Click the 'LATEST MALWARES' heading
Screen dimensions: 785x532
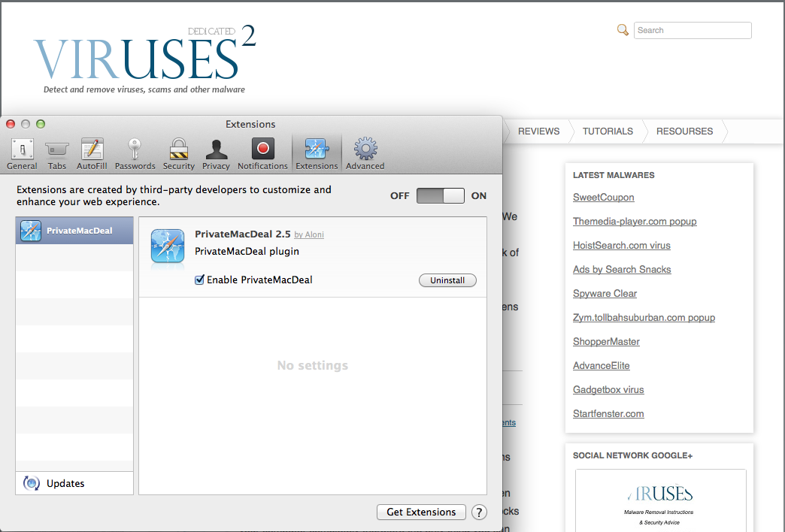click(x=614, y=175)
